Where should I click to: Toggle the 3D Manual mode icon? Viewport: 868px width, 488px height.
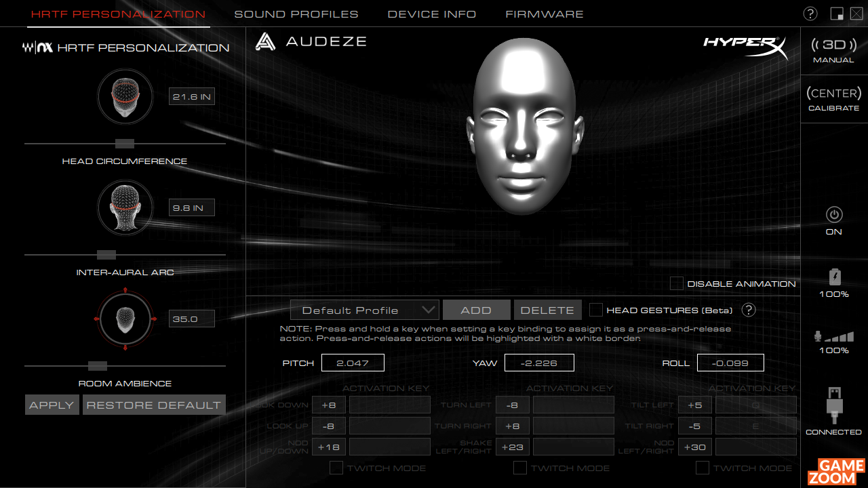[x=834, y=45]
